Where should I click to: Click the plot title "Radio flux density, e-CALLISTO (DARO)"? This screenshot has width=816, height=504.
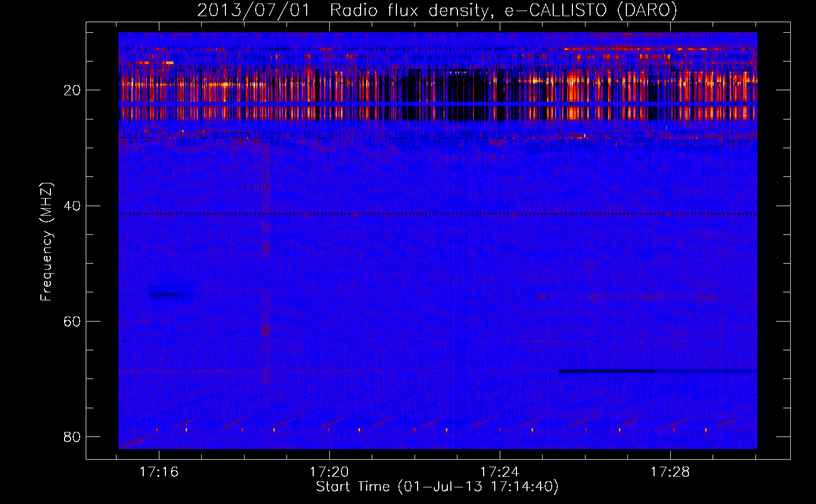[503, 10]
